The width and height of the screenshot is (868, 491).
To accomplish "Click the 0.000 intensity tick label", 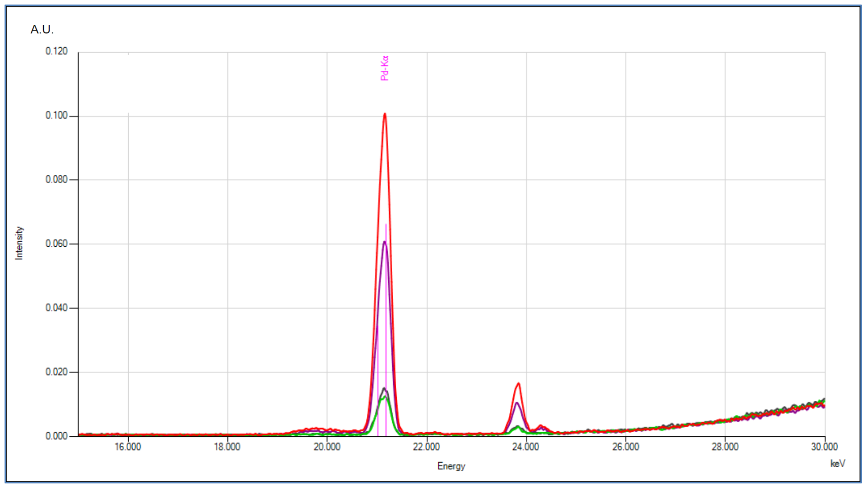I will (56, 436).
